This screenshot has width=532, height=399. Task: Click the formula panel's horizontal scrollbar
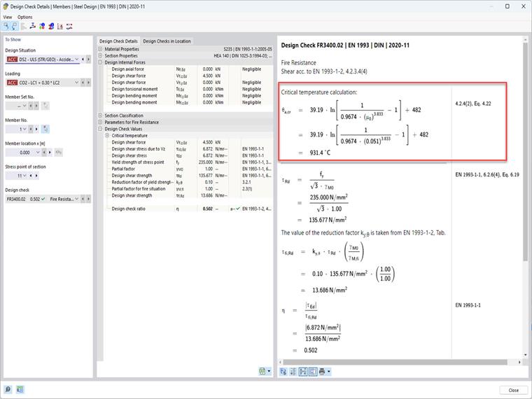tap(395, 362)
